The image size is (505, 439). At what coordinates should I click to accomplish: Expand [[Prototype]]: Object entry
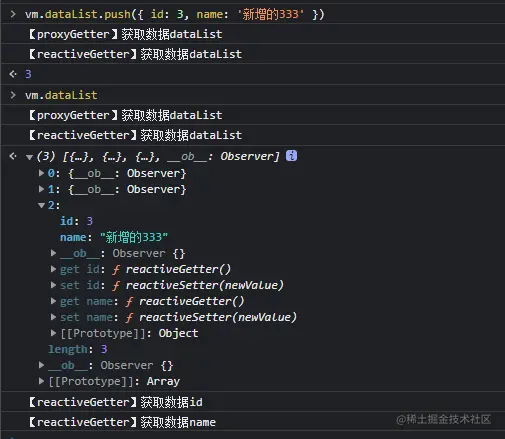[53, 333]
